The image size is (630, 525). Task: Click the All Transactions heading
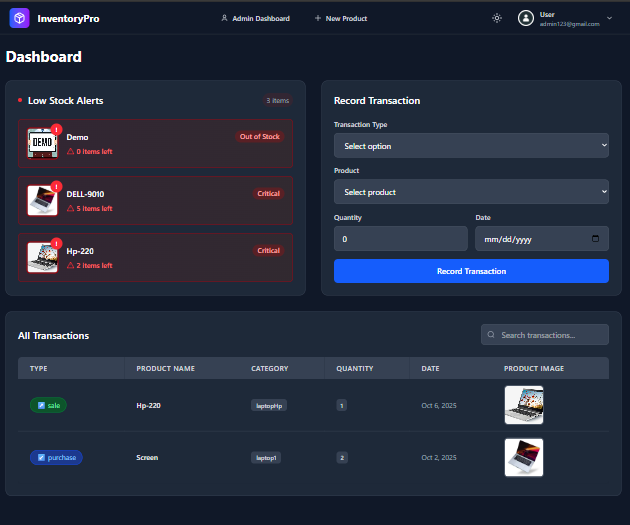coord(53,336)
